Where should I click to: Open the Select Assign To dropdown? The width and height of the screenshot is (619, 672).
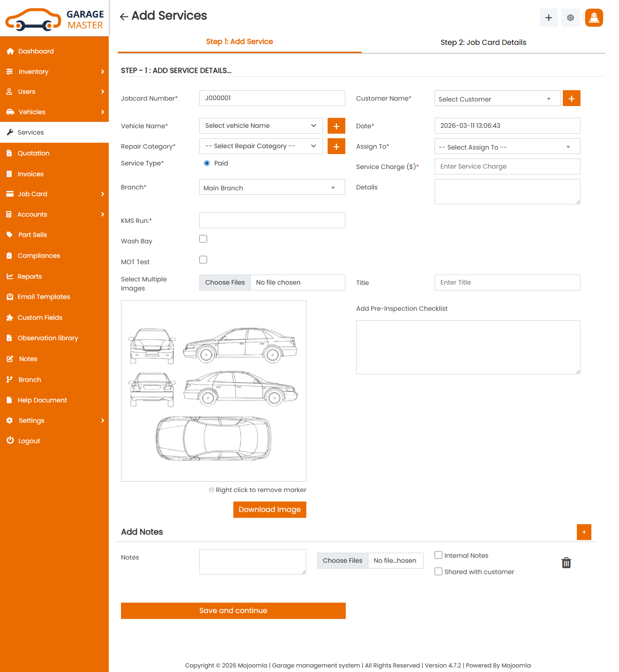coord(507,147)
